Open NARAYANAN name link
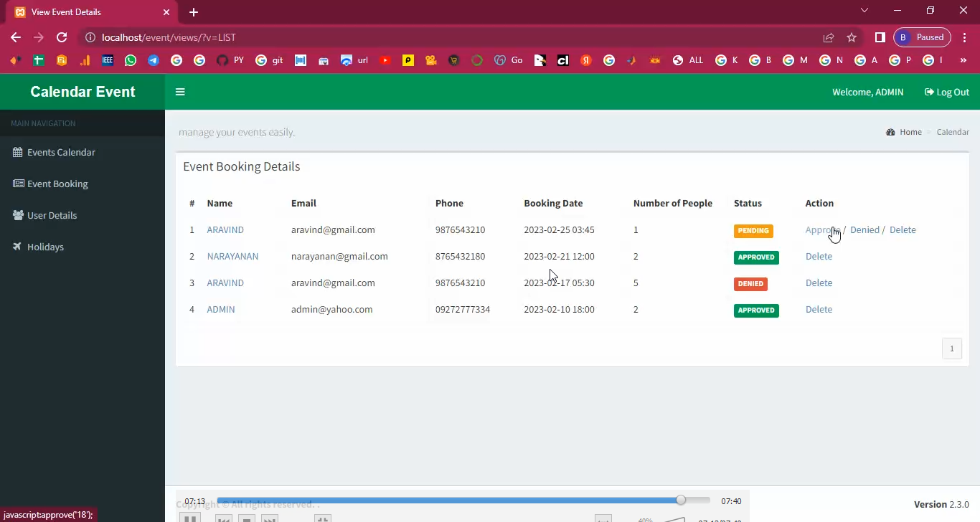Image resolution: width=980 pixels, height=522 pixels. [232, 257]
